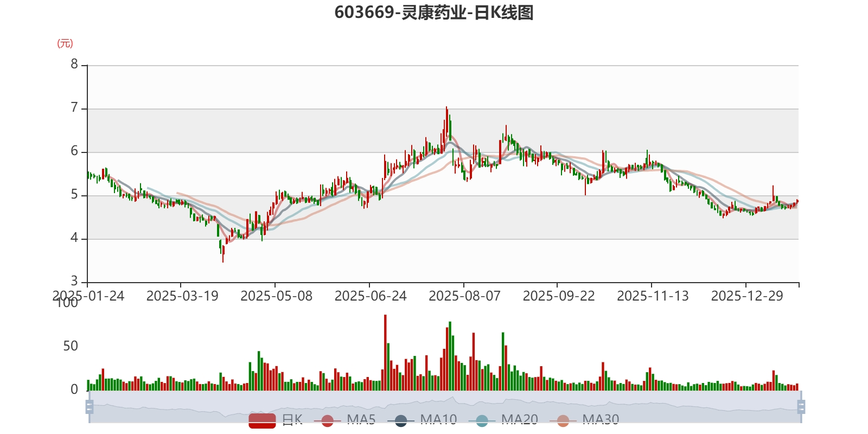
Task: Hide the MA10 moving average line
Action: [x=422, y=420]
